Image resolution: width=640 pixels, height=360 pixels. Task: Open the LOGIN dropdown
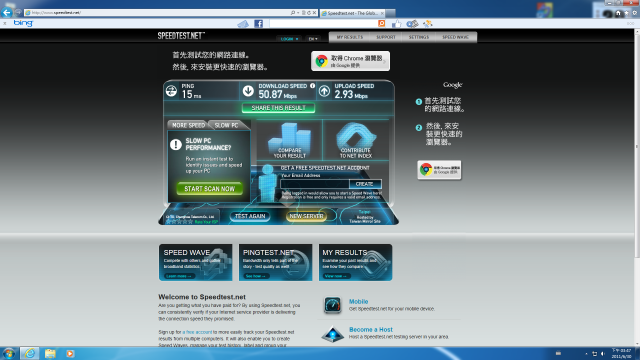289,39
